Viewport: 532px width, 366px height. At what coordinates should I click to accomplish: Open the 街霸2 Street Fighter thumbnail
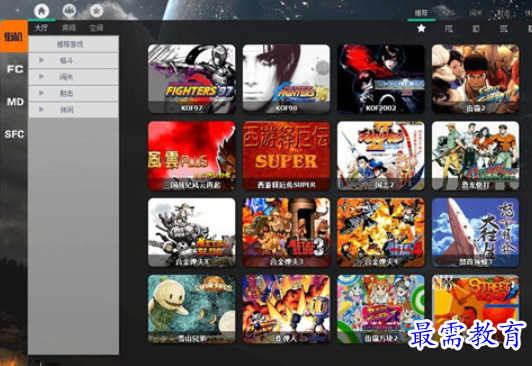coord(475,79)
